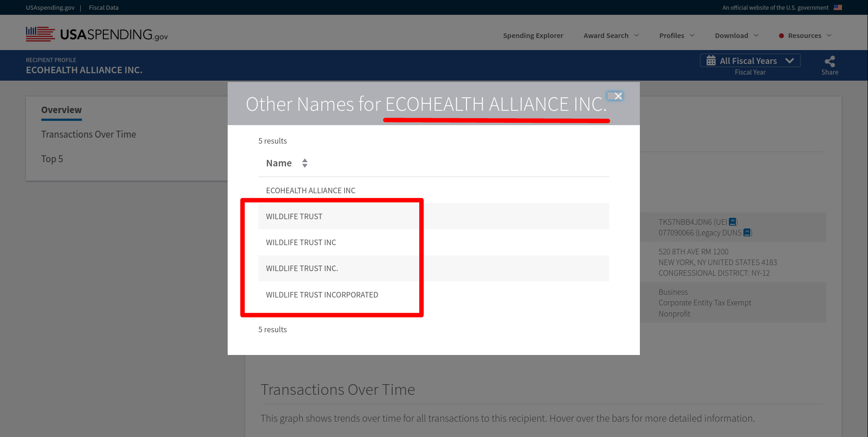Image resolution: width=868 pixels, height=437 pixels.
Task: Select WILDLIFE TRUST INC row
Action: (434, 242)
